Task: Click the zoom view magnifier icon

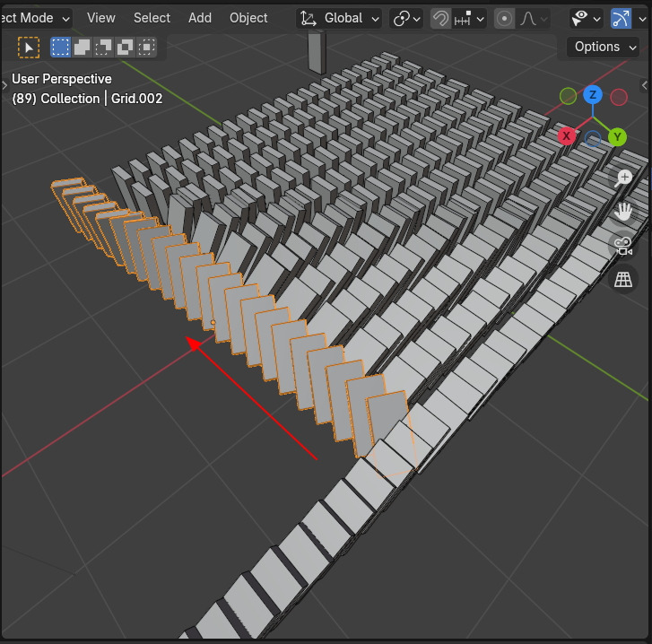Action: 623,178
